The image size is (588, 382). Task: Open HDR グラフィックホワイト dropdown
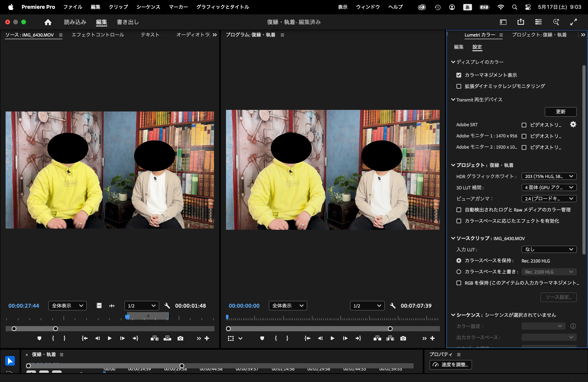pos(549,176)
